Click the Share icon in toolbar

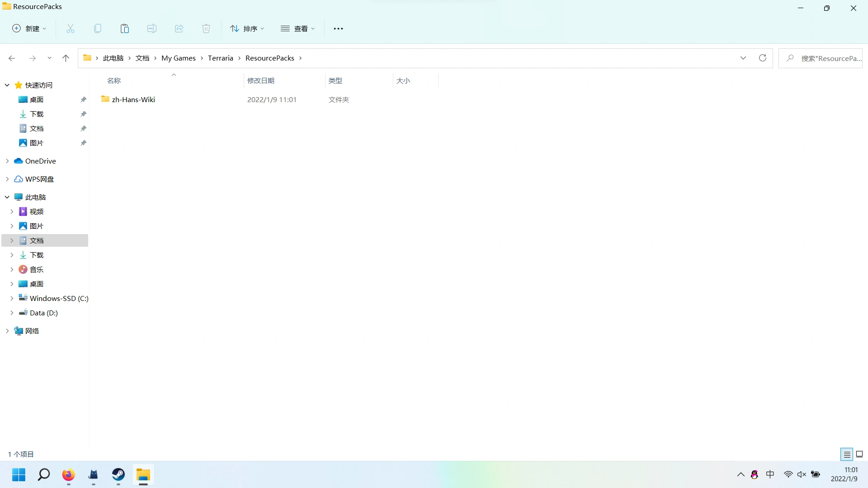(179, 28)
